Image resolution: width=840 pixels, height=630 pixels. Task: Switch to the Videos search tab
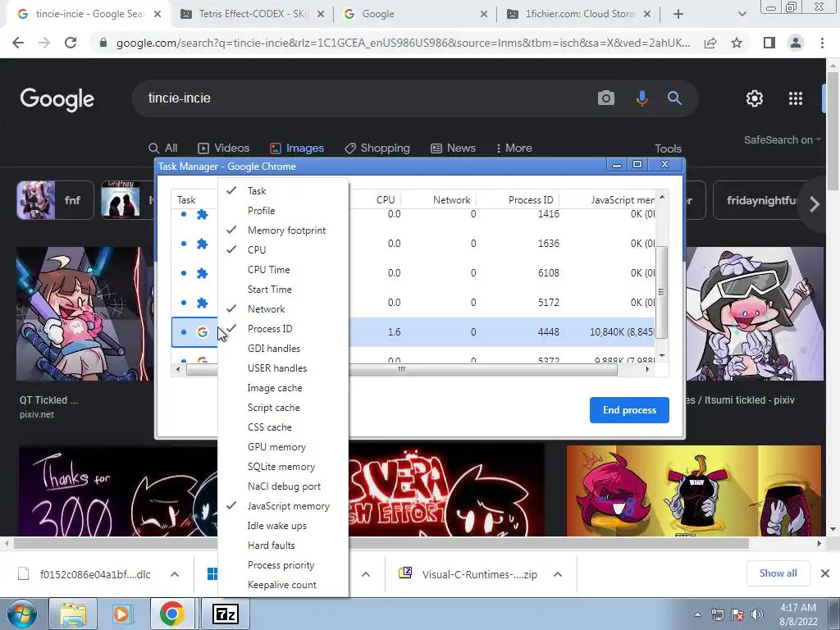click(x=223, y=148)
